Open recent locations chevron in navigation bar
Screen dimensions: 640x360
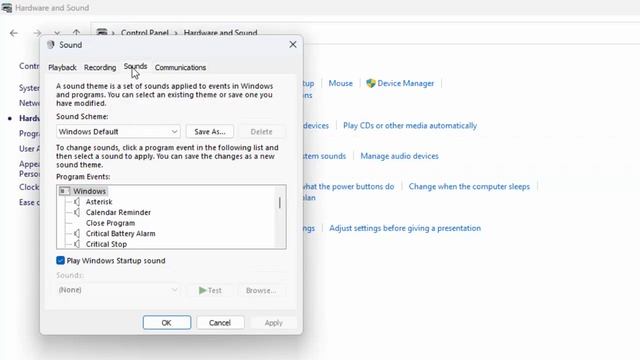point(57,33)
